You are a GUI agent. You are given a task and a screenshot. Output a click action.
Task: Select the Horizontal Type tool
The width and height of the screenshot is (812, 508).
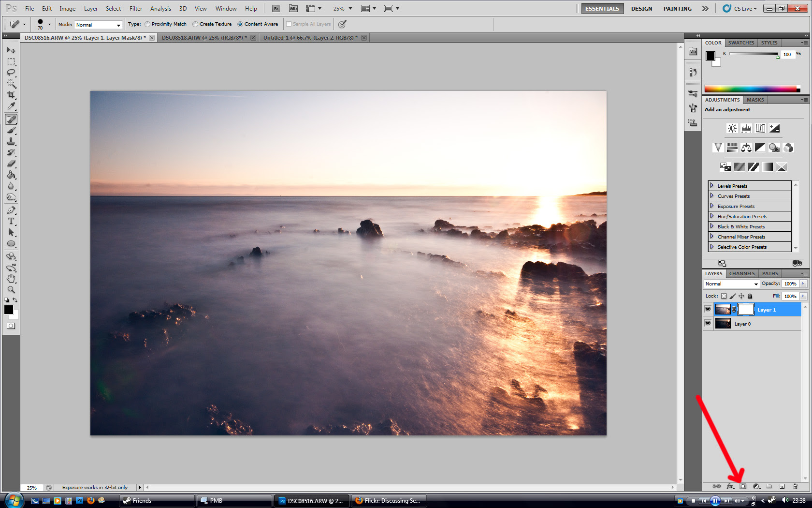[x=11, y=221]
